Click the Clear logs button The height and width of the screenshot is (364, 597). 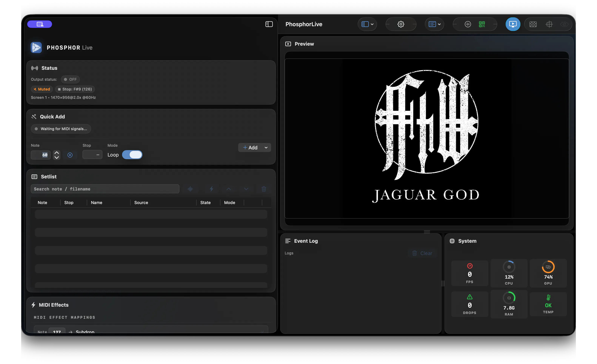pyautogui.click(x=422, y=253)
